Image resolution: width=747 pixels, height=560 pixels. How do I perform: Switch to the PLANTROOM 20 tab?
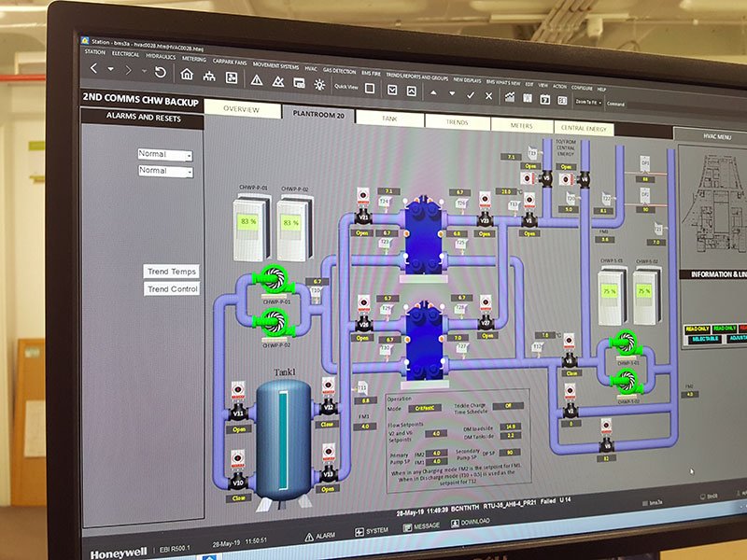pos(318,114)
